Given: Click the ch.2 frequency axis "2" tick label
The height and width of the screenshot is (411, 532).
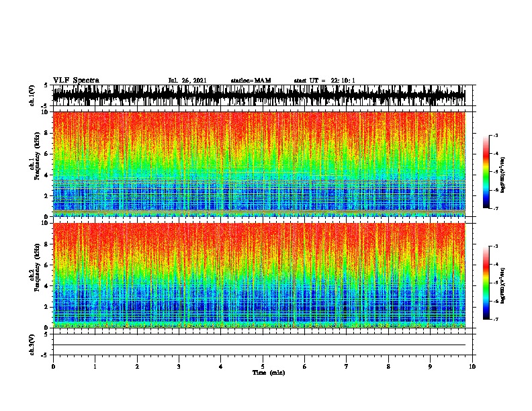Looking at the screenshot, I should click(x=47, y=307).
